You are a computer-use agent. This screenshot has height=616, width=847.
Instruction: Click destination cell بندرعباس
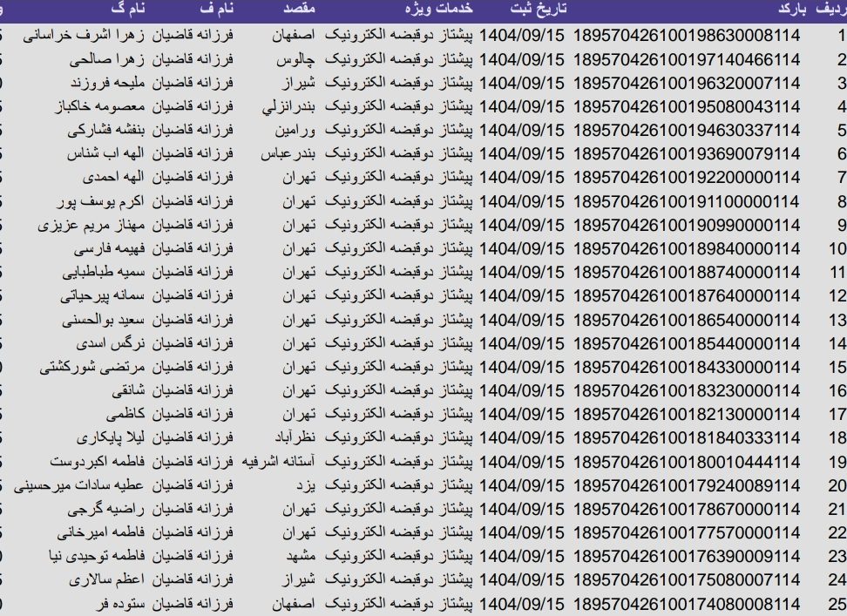[x=290, y=154]
